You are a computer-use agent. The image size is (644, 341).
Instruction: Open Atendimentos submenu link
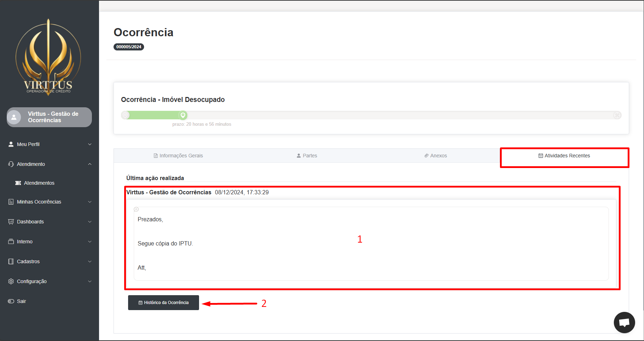point(39,183)
